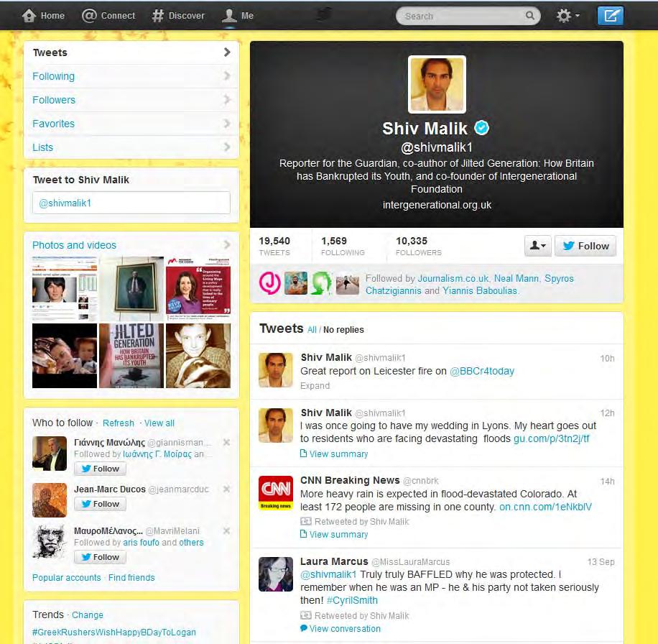The height and width of the screenshot is (644, 658).
Task: Click the verified account badge
Action: (x=482, y=128)
